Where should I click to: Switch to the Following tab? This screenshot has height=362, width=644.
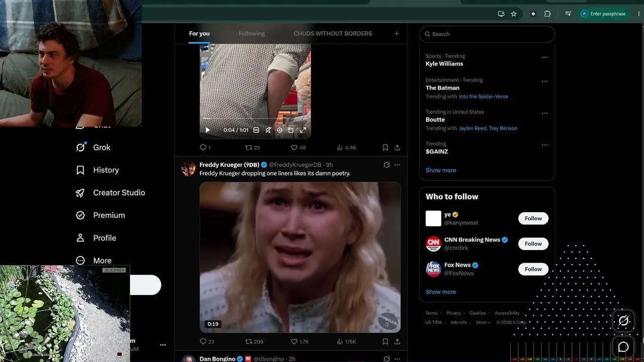(252, 34)
